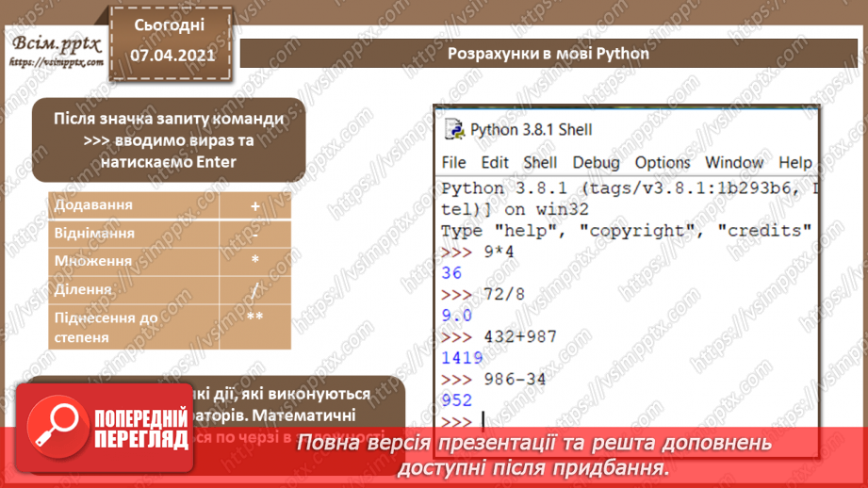Click the Всім.pptx logo
This screenshot has width=868, height=488.
[57, 44]
